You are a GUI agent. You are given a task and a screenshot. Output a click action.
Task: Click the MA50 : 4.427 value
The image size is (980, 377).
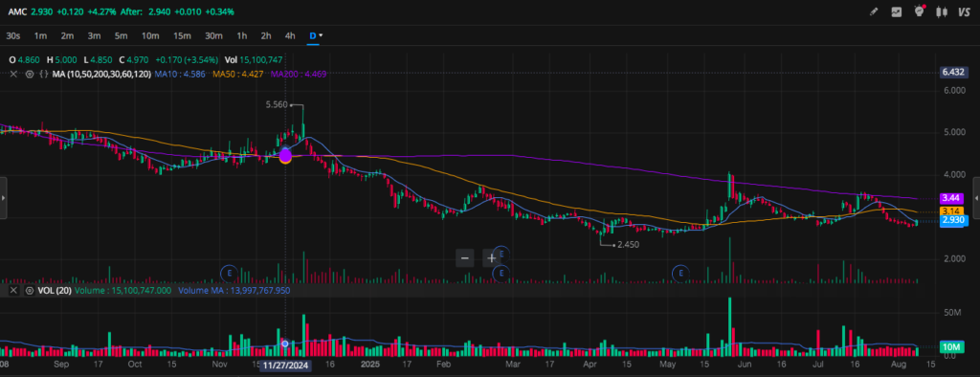tap(237, 74)
